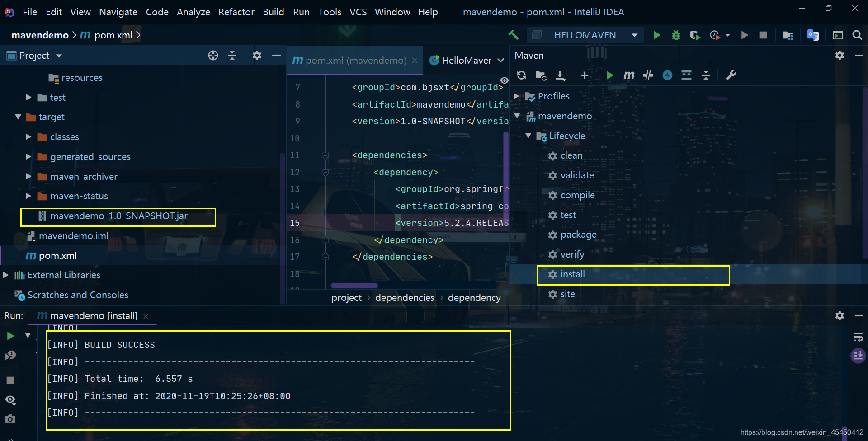The image size is (868, 441).
Task: Open the Refactor menu
Action: pyautogui.click(x=236, y=12)
